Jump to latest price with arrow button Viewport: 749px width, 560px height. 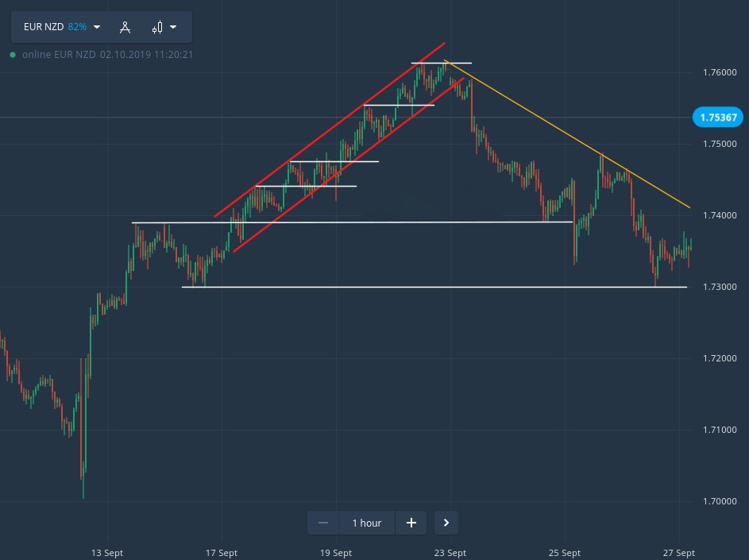(446, 523)
